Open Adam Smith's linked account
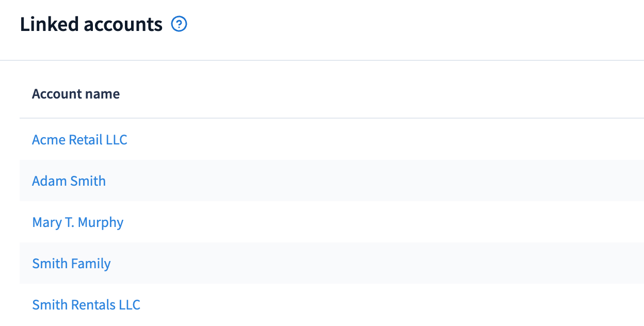 coord(69,181)
